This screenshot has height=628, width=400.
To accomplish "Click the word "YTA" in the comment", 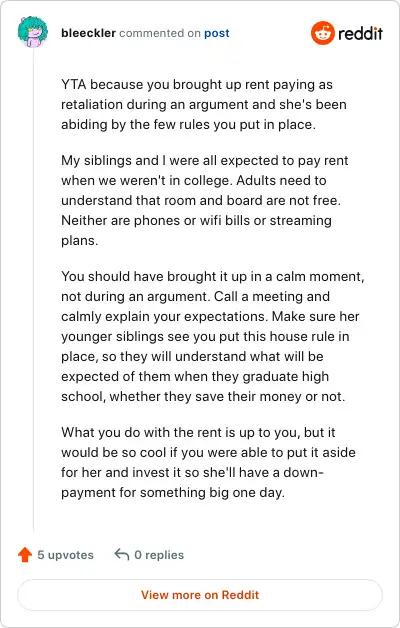I will [74, 85].
